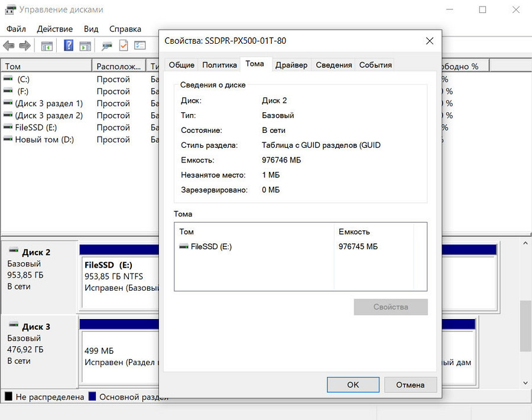Open the События tab

pos(375,65)
